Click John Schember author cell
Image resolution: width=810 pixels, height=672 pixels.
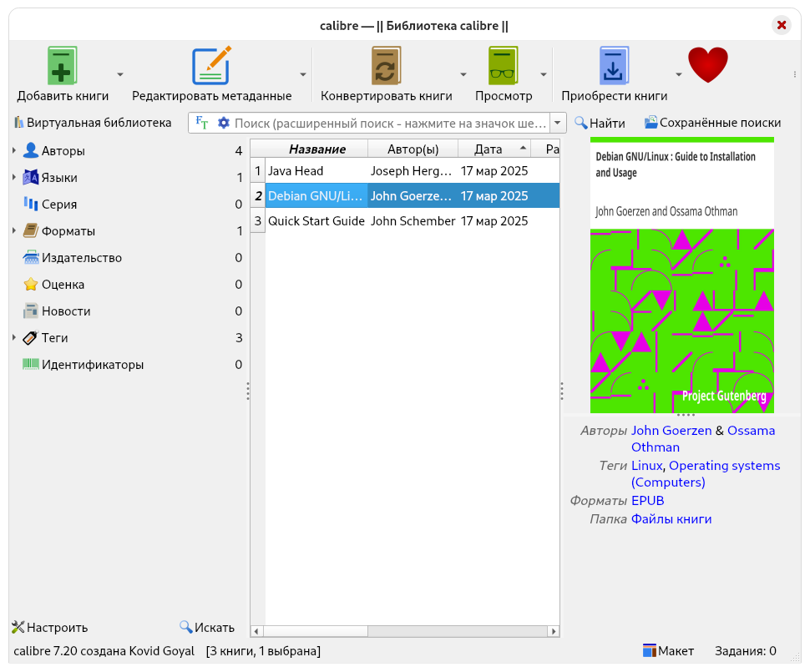[413, 221]
